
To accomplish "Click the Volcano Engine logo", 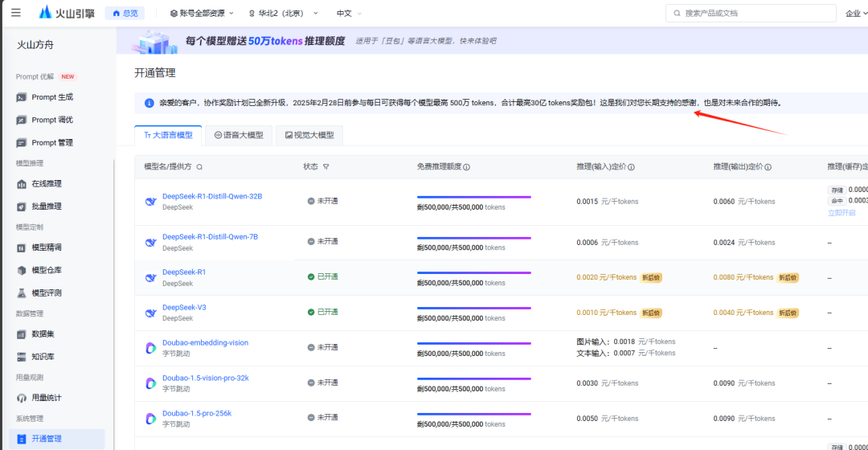I will tap(67, 13).
